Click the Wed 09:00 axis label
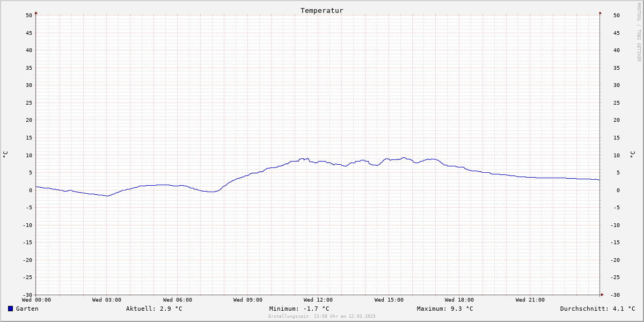Viewport: 644px width, 322px height. click(248, 300)
